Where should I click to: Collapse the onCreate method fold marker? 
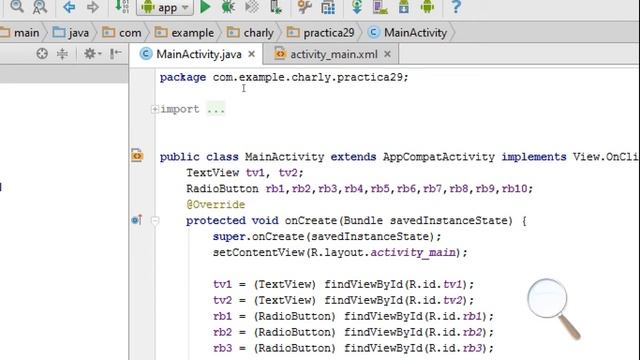pos(155,221)
